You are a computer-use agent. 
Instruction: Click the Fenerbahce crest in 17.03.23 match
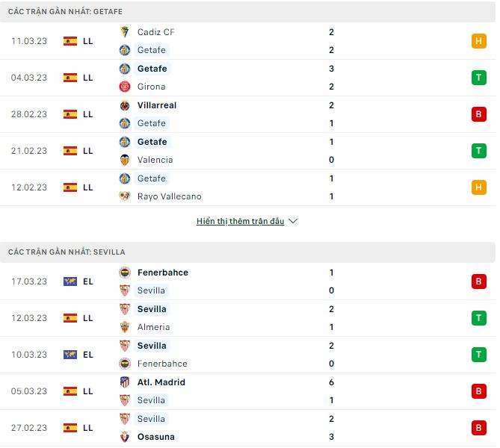coord(125,273)
